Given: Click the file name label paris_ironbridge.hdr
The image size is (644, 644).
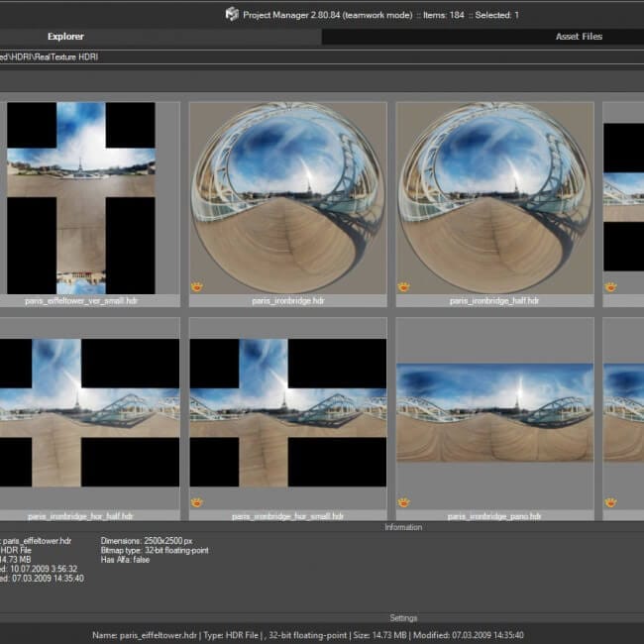Looking at the screenshot, I should point(288,300).
